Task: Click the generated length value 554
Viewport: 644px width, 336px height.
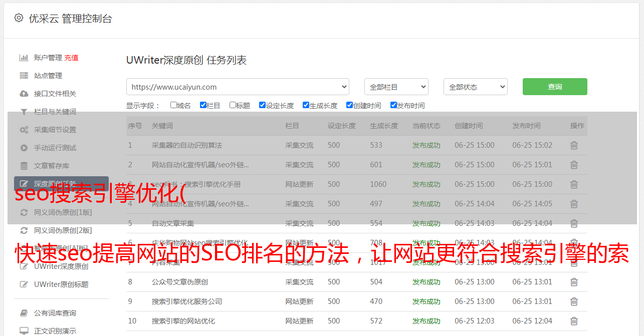Action: click(376, 223)
